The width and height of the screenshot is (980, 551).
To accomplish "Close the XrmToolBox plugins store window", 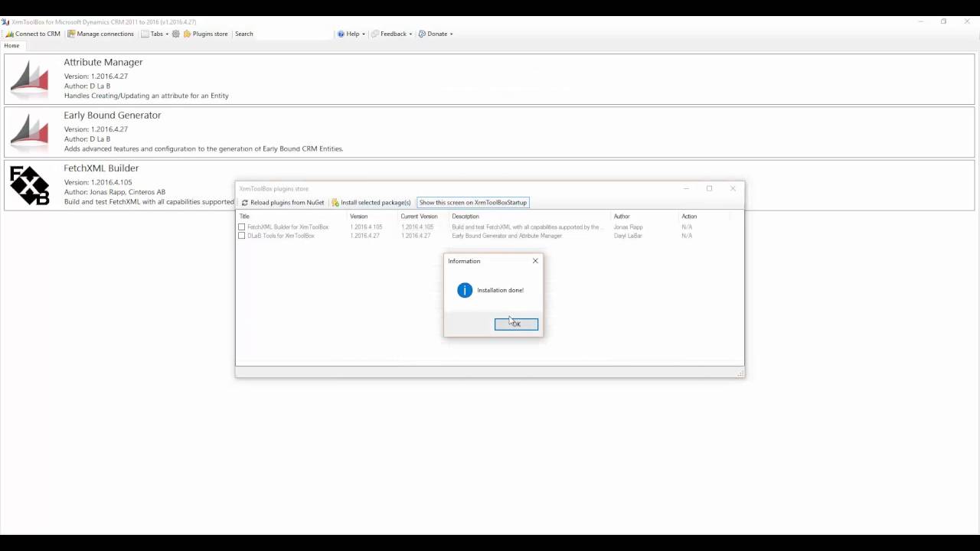I will 733,188.
